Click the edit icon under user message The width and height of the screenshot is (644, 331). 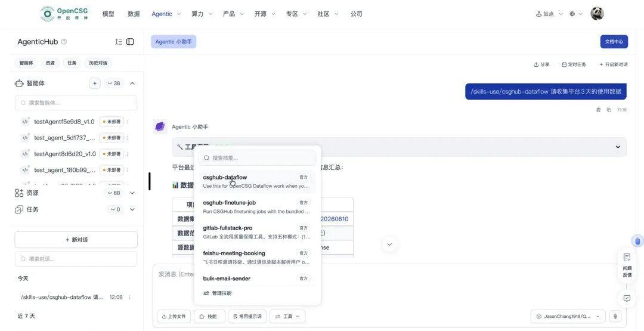[599, 110]
